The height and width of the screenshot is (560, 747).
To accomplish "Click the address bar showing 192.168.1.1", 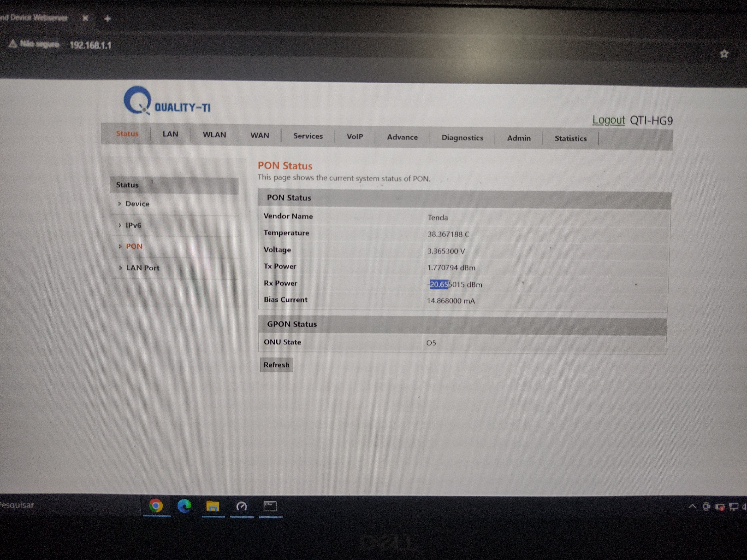I will tap(90, 45).
